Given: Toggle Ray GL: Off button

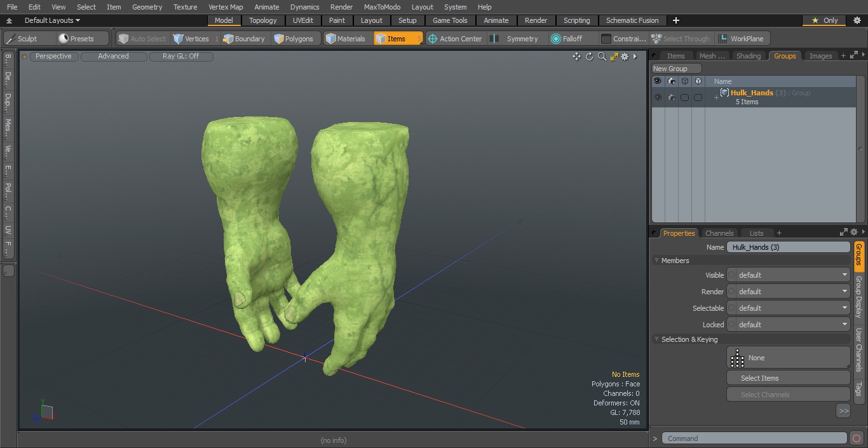Looking at the screenshot, I should tap(181, 57).
